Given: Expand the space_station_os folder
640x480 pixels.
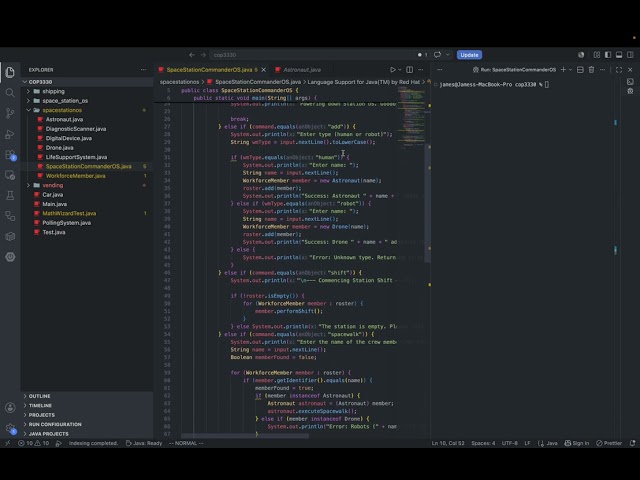Looking at the screenshot, I should pyautogui.click(x=65, y=101).
